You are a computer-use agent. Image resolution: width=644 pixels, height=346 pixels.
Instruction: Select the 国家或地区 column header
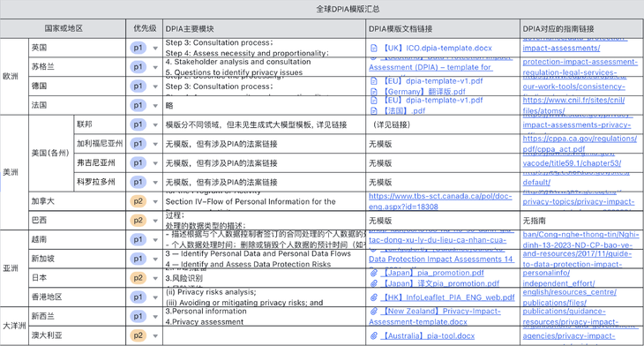[63, 28]
